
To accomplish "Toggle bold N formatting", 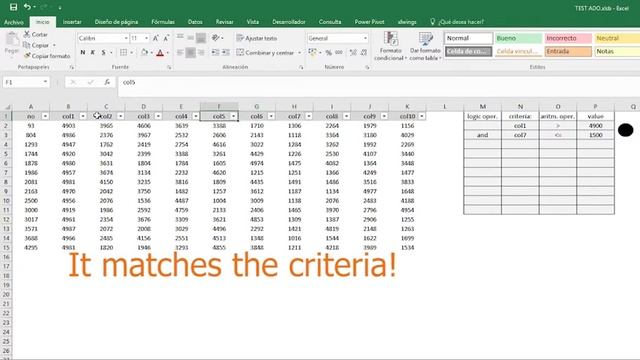I will 83,52.
